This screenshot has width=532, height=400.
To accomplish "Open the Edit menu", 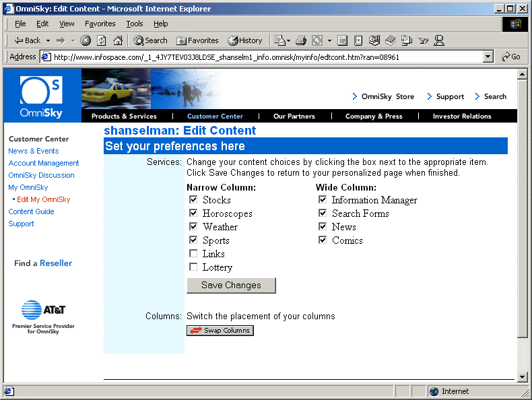I will tap(42, 24).
